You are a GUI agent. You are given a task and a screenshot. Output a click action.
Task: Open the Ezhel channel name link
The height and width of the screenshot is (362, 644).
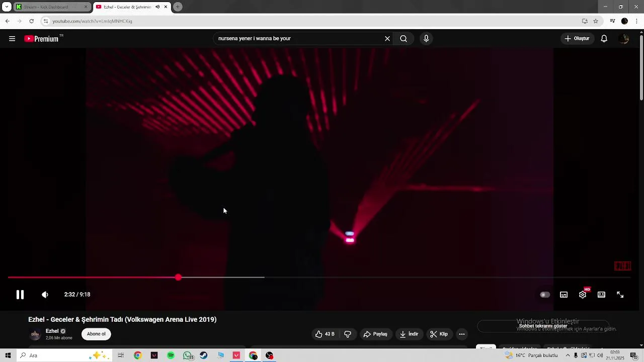click(52, 331)
